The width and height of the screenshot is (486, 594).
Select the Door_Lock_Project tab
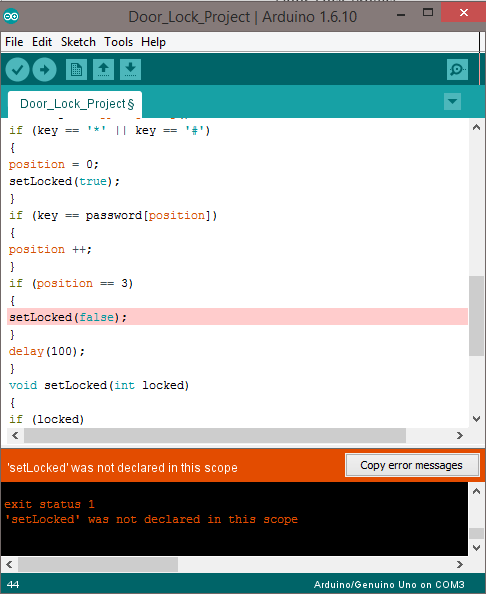(75, 104)
